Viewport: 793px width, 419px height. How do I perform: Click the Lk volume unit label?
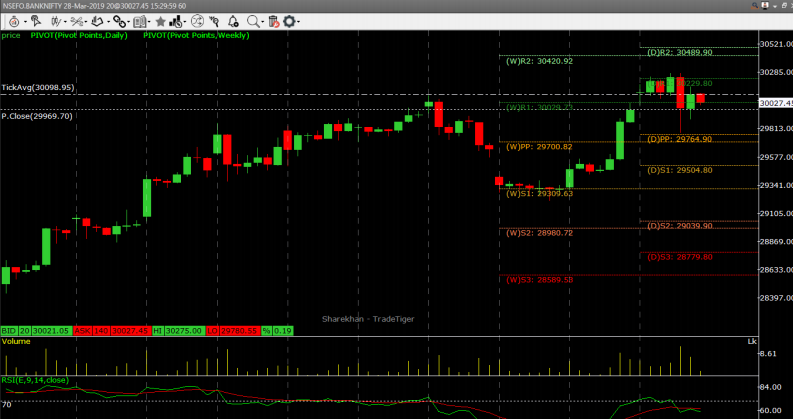pyautogui.click(x=752, y=342)
